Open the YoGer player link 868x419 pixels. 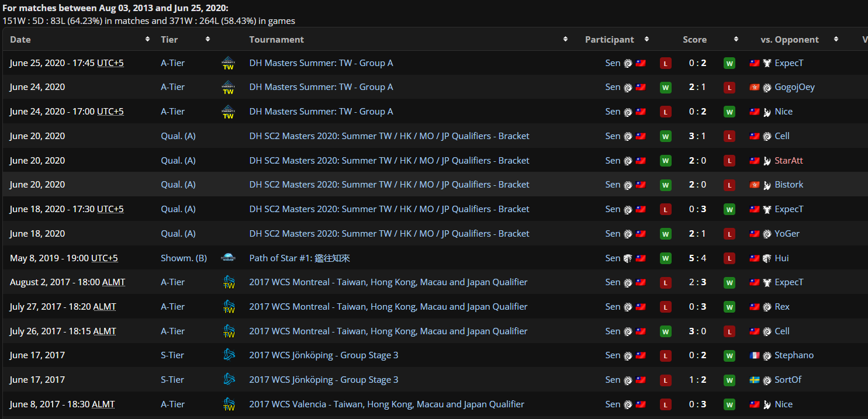pos(787,234)
